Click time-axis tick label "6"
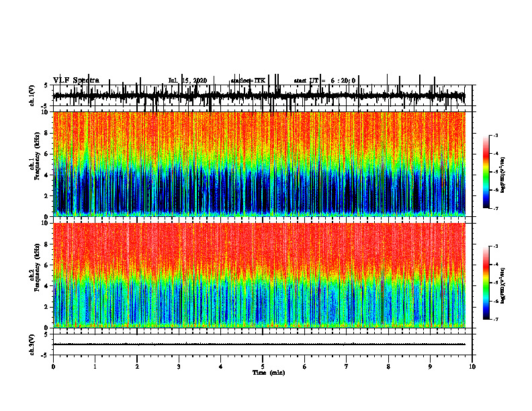This screenshot has width=532, height=411. pyautogui.click(x=305, y=367)
